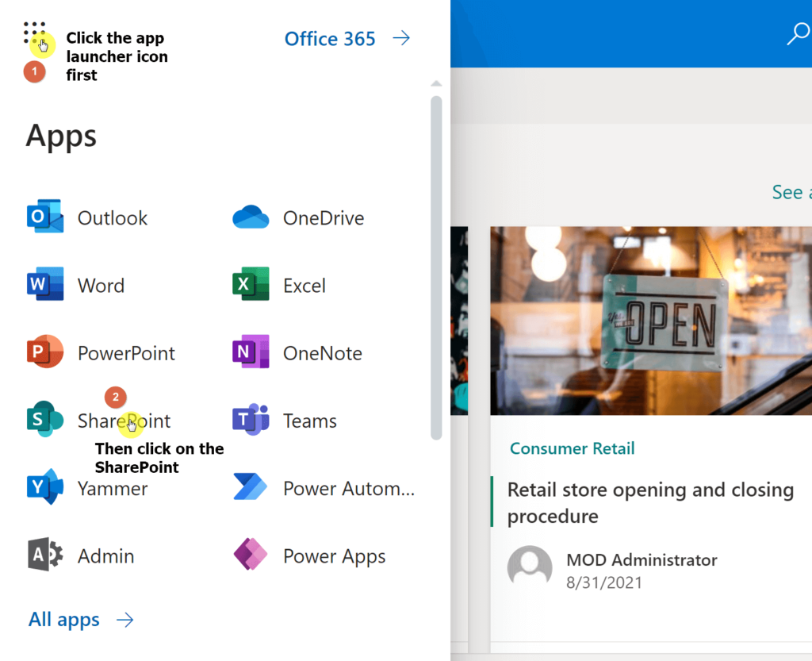
Task: Click the See all link
Action: coord(792,192)
